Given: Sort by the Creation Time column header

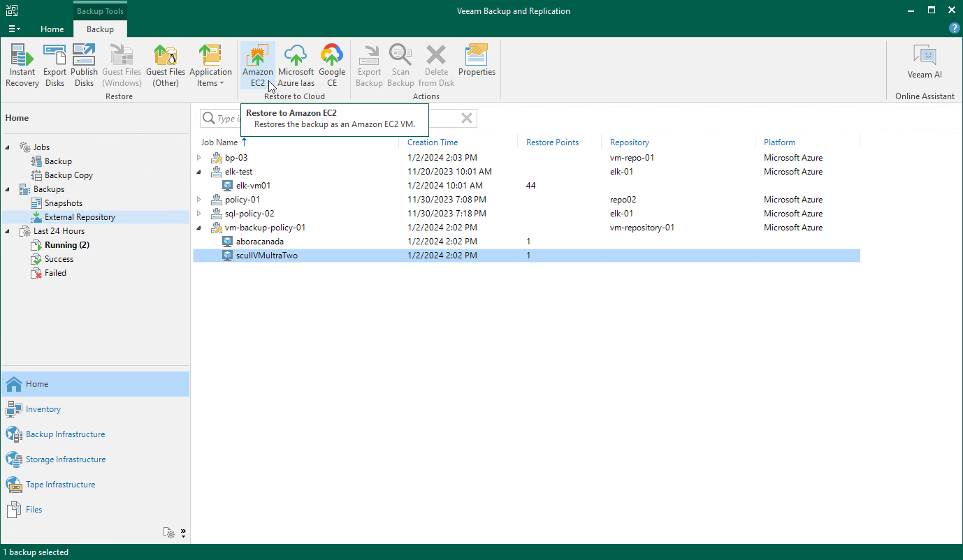Looking at the screenshot, I should point(433,142).
